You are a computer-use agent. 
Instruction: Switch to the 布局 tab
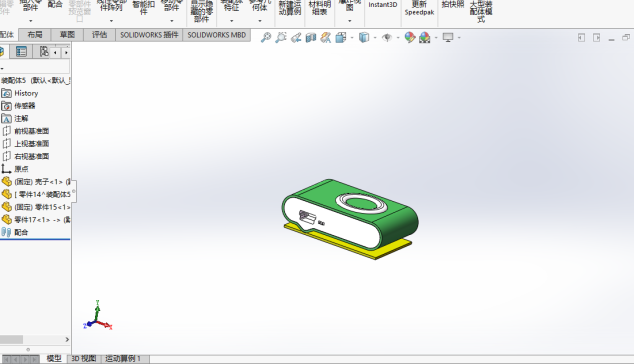point(35,35)
